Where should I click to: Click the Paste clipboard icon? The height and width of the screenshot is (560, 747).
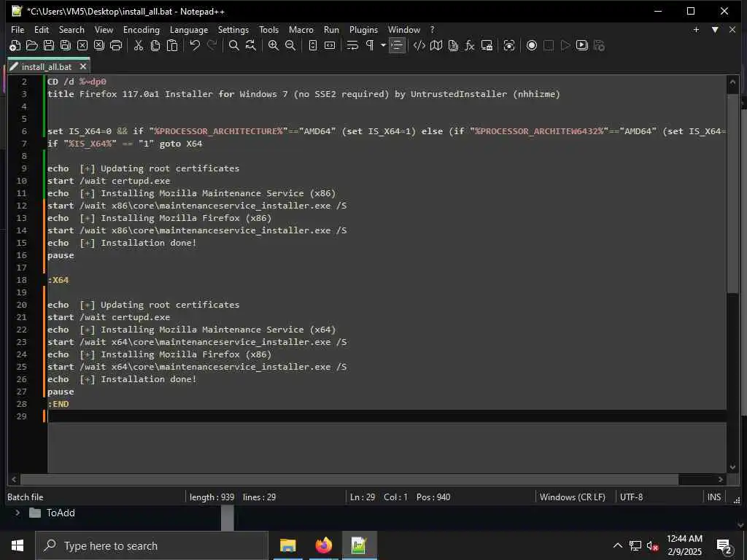tap(172, 45)
